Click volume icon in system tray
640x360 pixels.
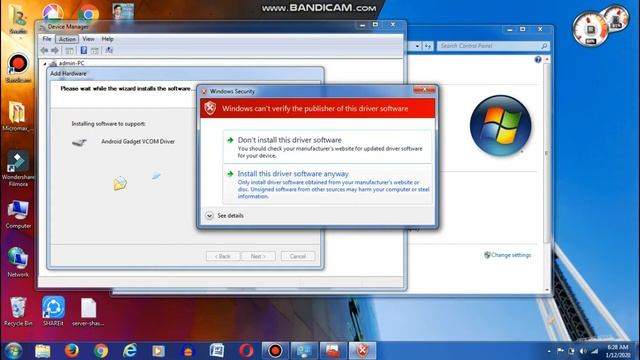583,351
